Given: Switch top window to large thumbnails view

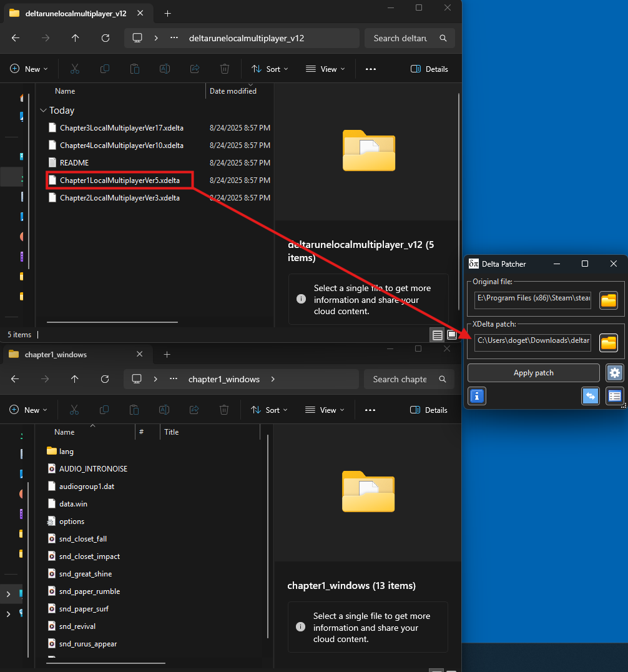Looking at the screenshot, I should (x=451, y=335).
